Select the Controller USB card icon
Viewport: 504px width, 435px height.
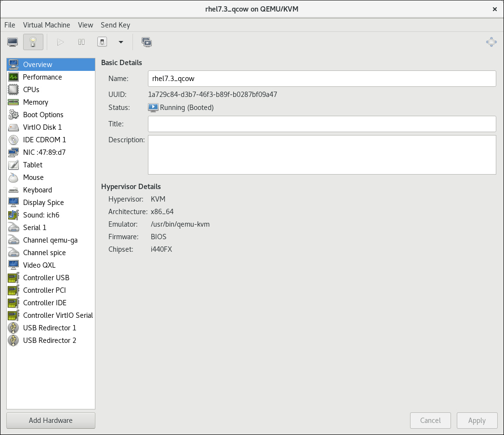coord(13,278)
